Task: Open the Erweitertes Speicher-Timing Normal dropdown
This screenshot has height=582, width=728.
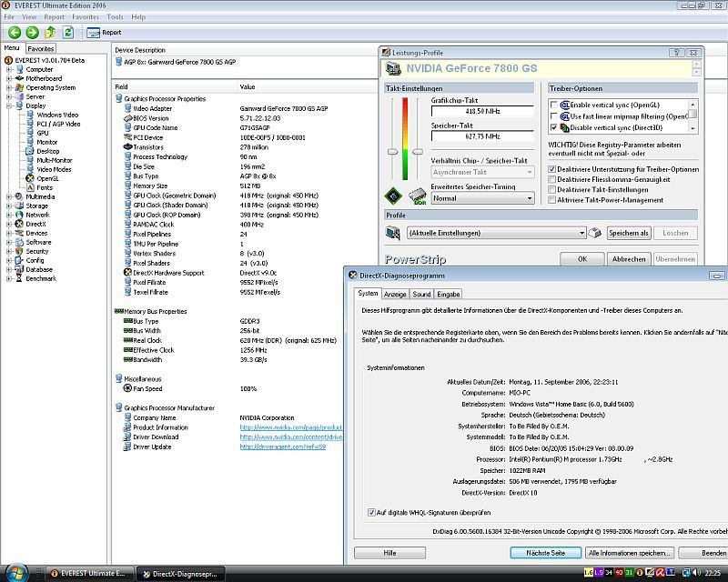Action: (482, 198)
